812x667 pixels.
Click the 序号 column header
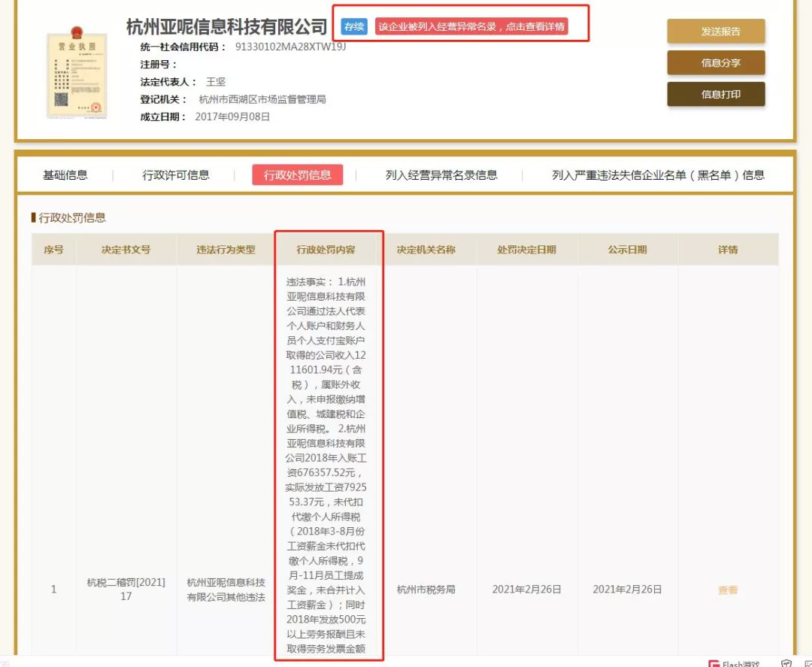pyautogui.click(x=54, y=250)
